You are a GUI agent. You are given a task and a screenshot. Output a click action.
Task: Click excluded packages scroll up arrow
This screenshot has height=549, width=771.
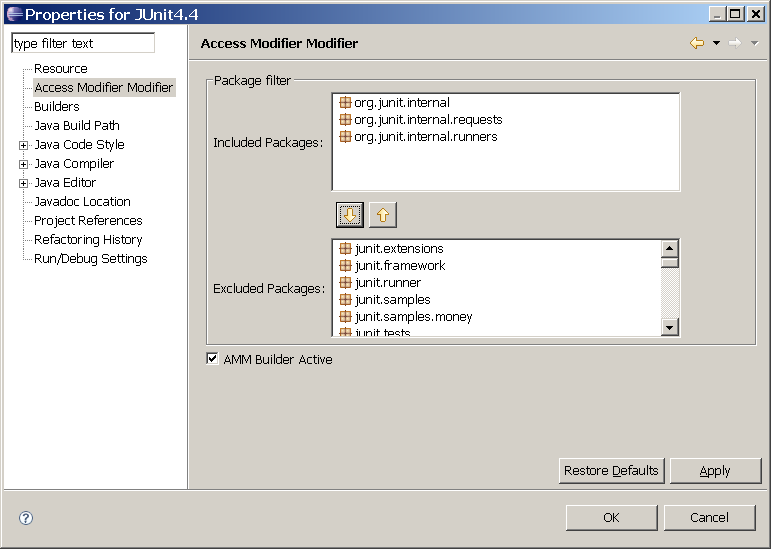point(670,248)
